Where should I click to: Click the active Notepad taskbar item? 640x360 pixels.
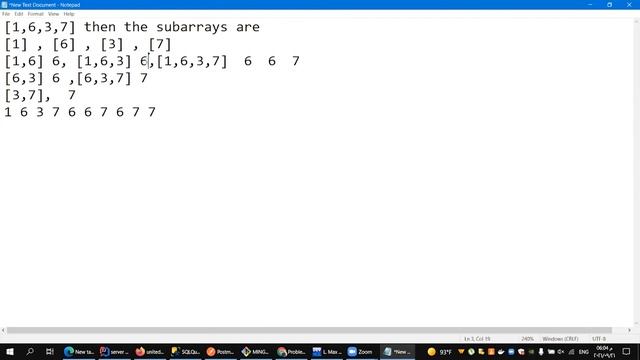click(x=398, y=351)
